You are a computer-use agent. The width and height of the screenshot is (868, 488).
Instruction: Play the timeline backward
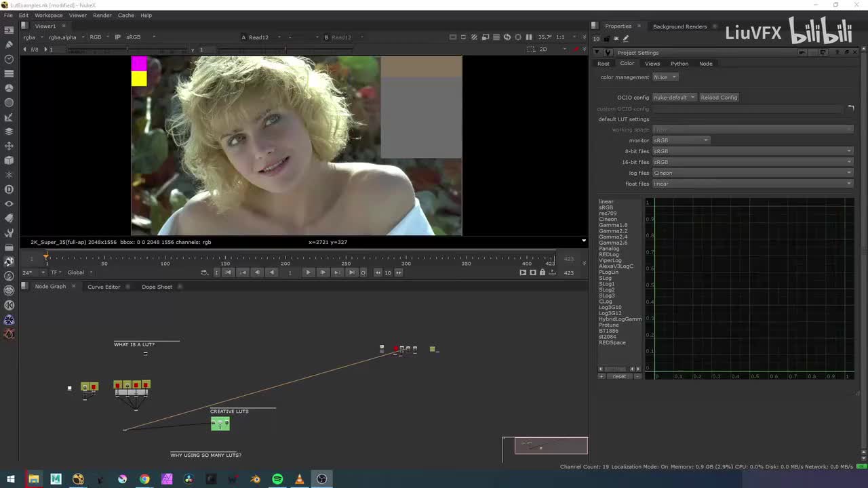click(x=271, y=272)
